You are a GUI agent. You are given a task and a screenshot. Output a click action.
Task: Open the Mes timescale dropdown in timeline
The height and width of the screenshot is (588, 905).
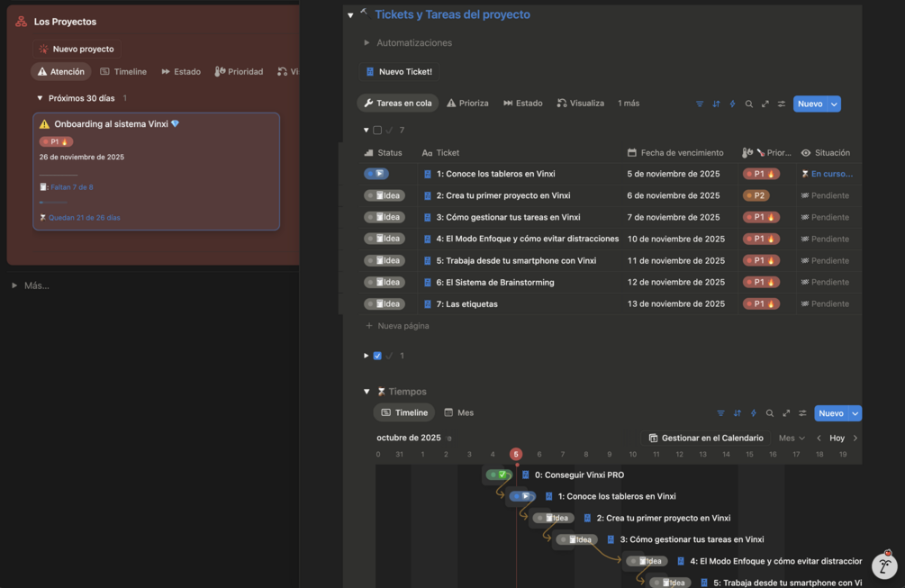coord(792,439)
